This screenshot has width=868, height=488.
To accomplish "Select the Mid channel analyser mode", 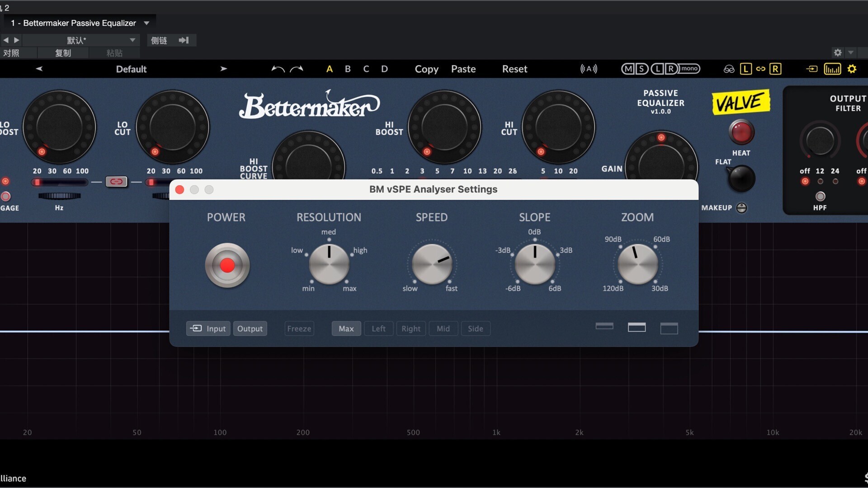I will pyautogui.click(x=443, y=328).
